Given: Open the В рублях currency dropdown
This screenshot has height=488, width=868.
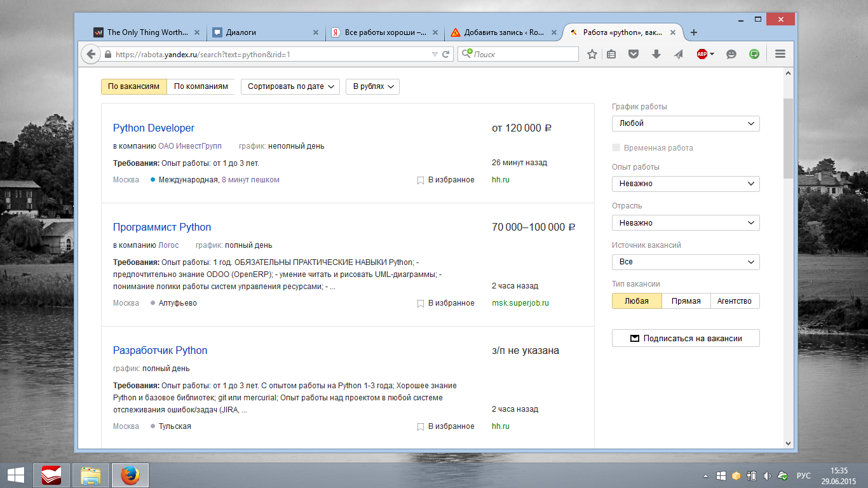Looking at the screenshot, I should pyautogui.click(x=372, y=86).
